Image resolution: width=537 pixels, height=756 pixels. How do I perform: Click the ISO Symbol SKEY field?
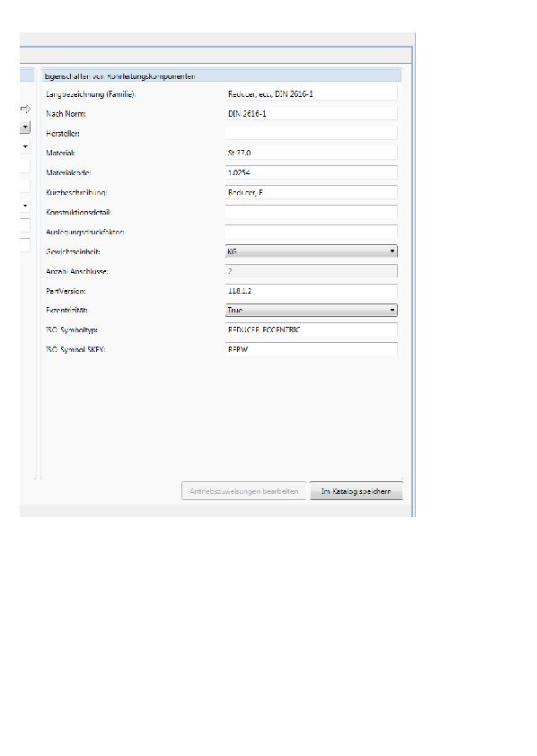click(311, 349)
